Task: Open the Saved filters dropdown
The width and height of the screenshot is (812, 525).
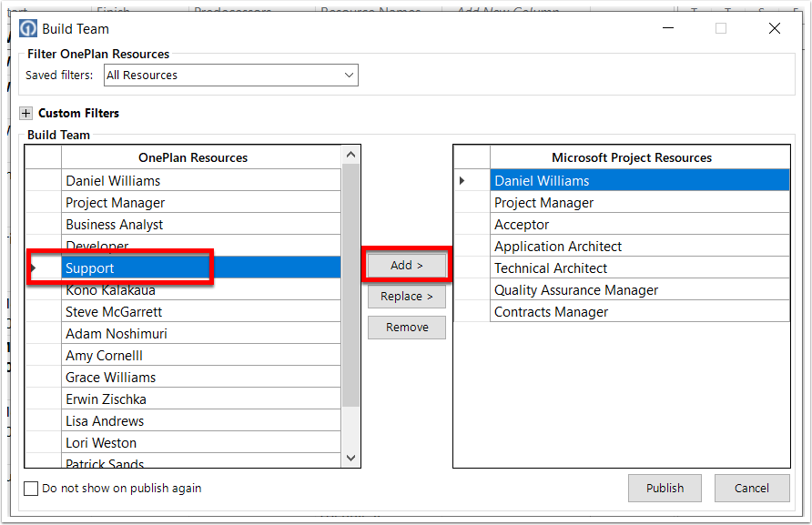Action: pos(231,76)
